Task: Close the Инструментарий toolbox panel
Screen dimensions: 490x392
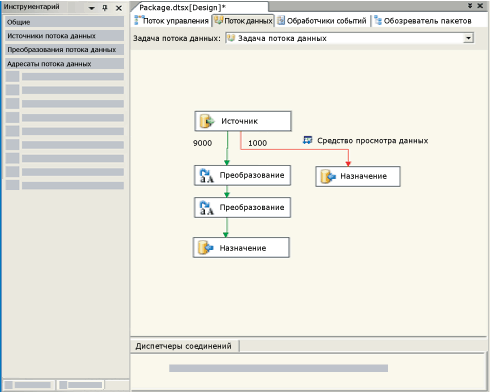Action: click(x=119, y=8)
